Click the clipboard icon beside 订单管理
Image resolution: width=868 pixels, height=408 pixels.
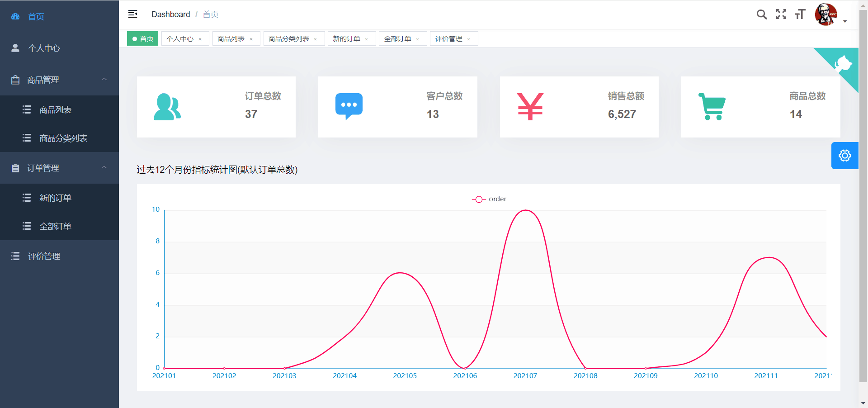tap(15, 168)
